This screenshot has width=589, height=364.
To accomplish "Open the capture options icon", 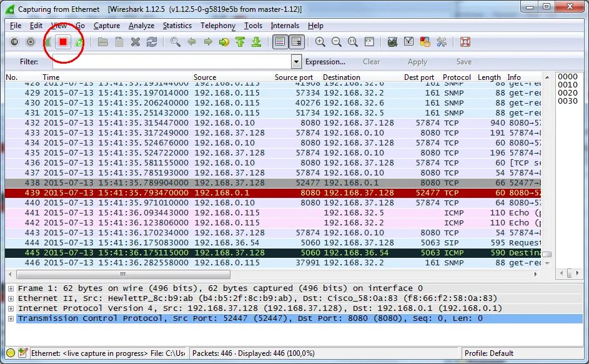I will (31, 42).
